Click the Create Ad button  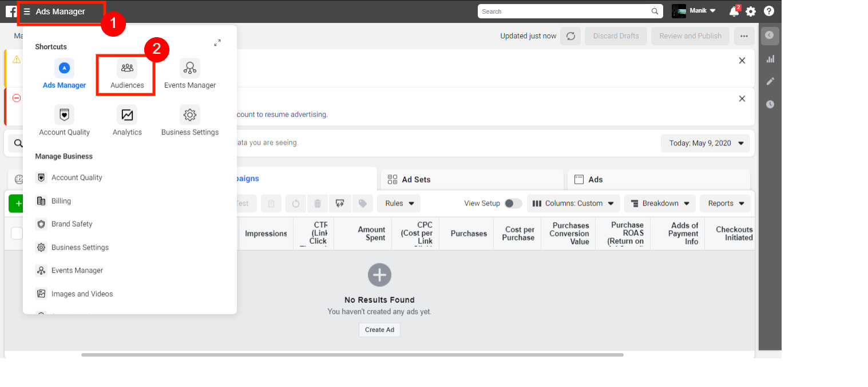[x=379, y=330]
